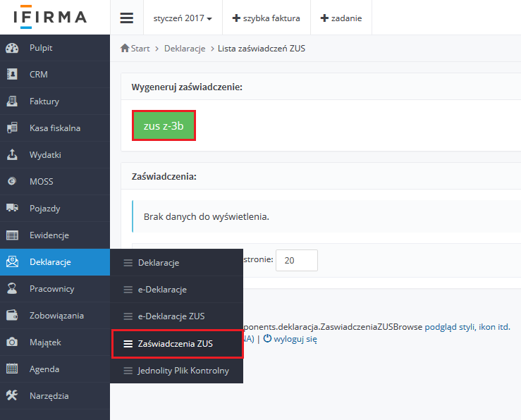
Task: Add a new zadanie
Action: pyautogui.click(x=341, y=18)
